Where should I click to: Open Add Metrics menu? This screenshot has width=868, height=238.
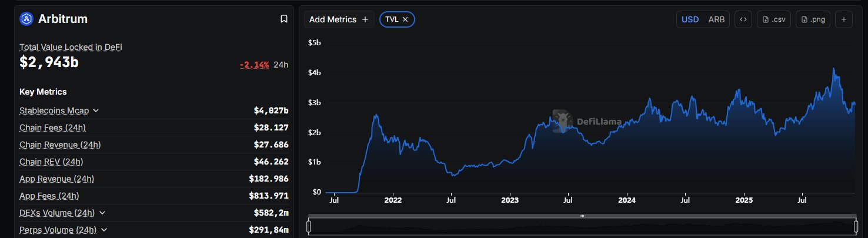pos(339,19)
